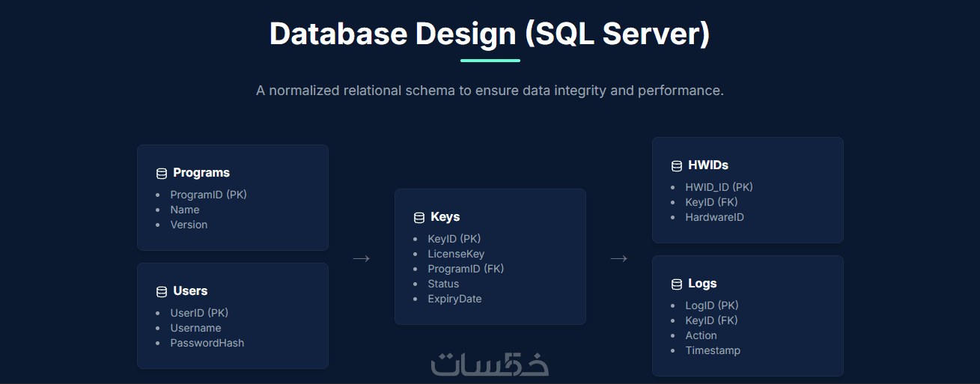Click the Timestamp field in Logs

713,350
